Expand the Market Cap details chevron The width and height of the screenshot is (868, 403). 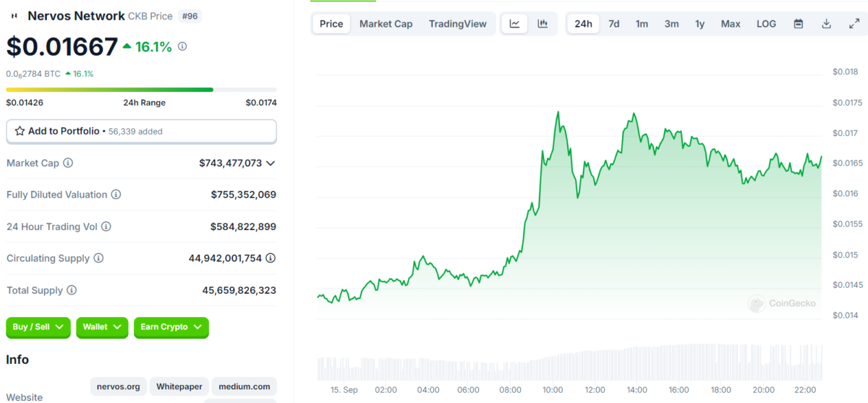point(271,164)
